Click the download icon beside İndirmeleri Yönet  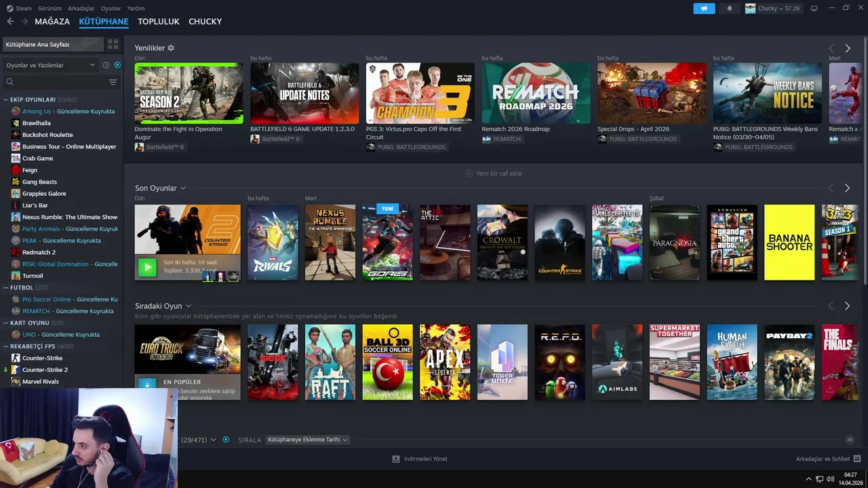tap(396, 459)
